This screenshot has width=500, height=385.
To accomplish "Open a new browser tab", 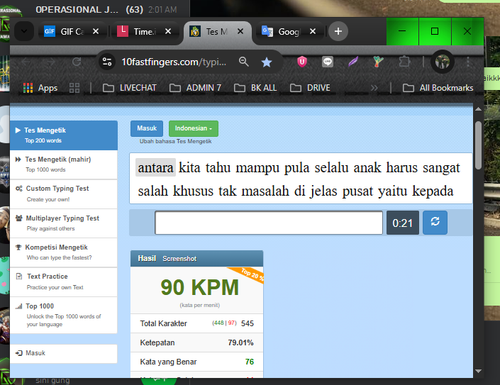I will (x=338, y=31).
